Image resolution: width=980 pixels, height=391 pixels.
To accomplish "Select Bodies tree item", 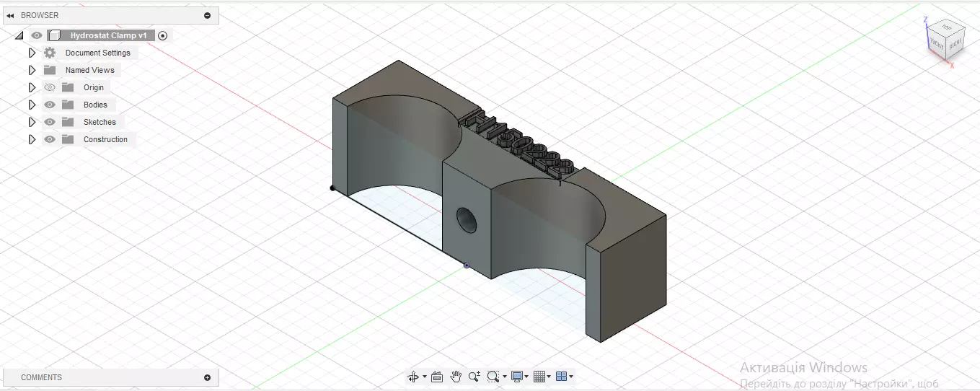I will point(95,105).
